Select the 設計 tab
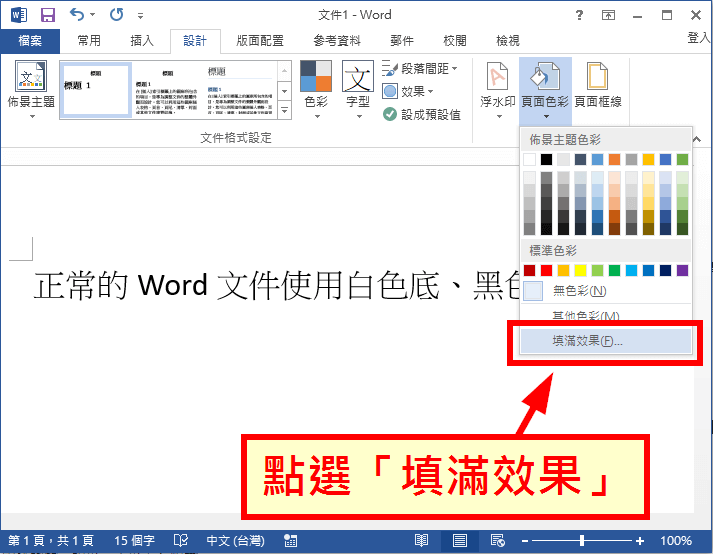The image size is (713, 554). tap(195, 41)
